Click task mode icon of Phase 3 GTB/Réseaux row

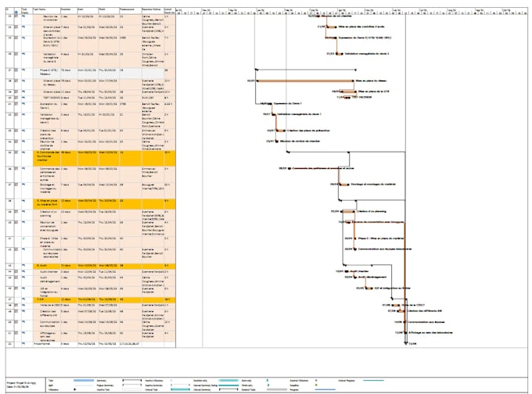(x=23, y=70)
